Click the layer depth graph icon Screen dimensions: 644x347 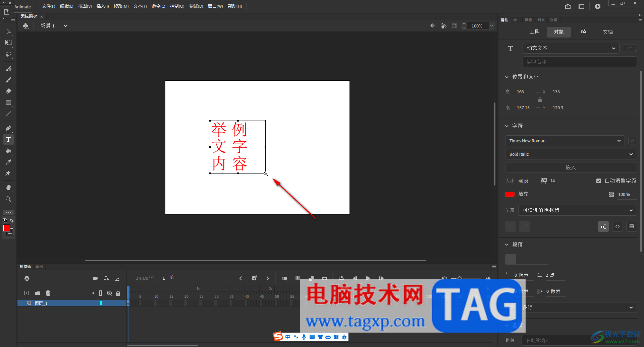[x=117, y=278]
